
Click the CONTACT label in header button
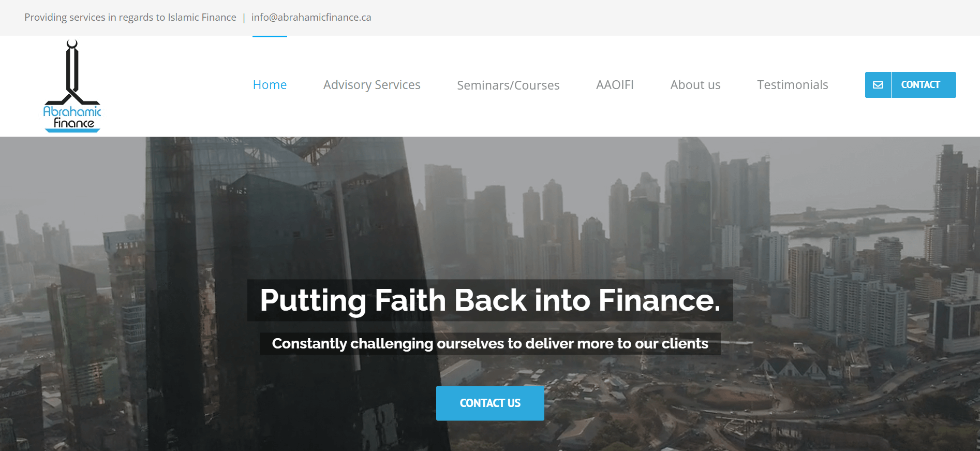coord(920,85)
